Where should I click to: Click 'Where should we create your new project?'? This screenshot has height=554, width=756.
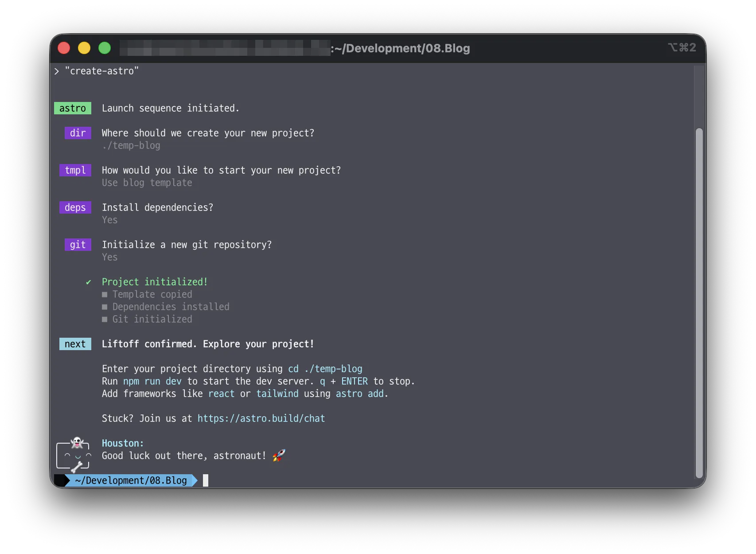(208, 133)
